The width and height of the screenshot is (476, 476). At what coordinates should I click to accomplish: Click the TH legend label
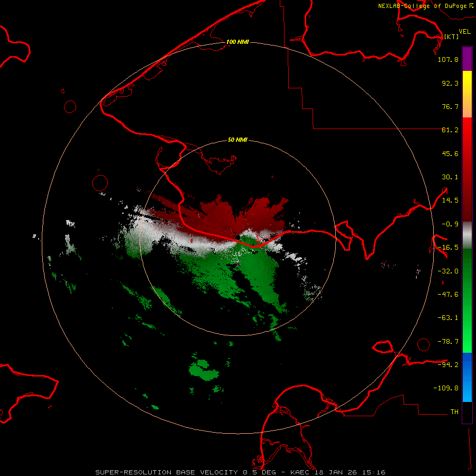click(x=454, y=412)
